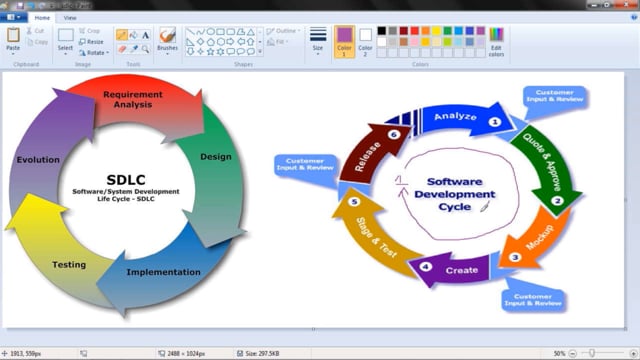
Task: Select the Magnifier tool
Action: coord(145,49)
